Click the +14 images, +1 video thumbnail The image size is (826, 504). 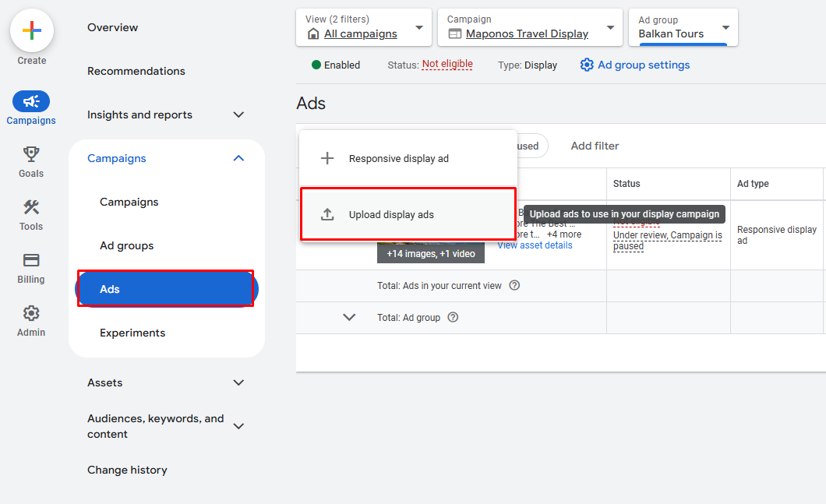430,253
